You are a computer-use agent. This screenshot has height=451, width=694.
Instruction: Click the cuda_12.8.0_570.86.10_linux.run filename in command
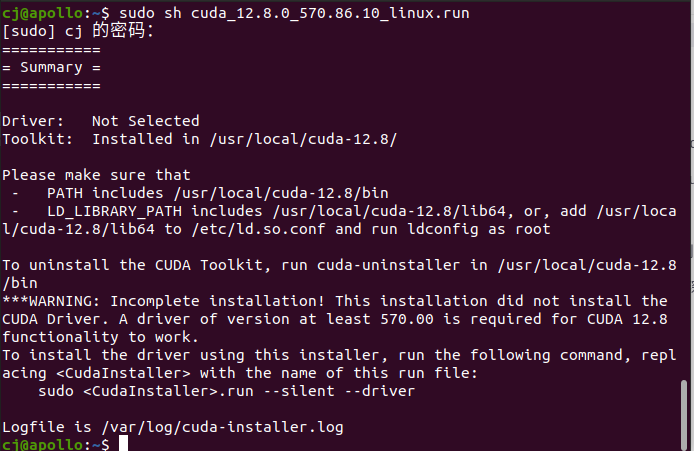(330, 13)
